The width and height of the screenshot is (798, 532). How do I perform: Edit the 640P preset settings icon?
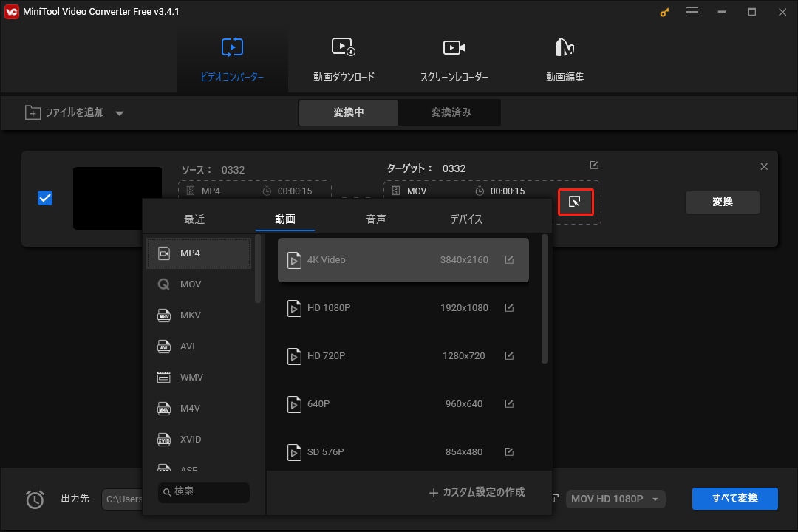(509, 403)
